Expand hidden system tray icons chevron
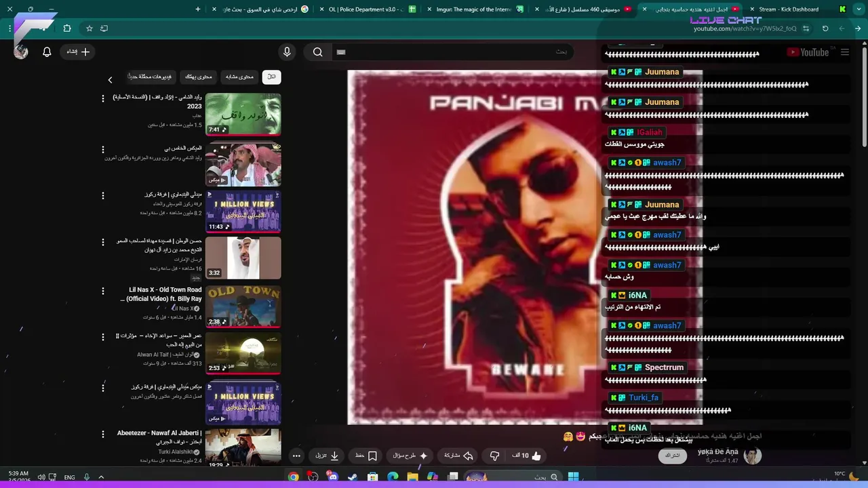868x488 pixels. tap(101, 477)
